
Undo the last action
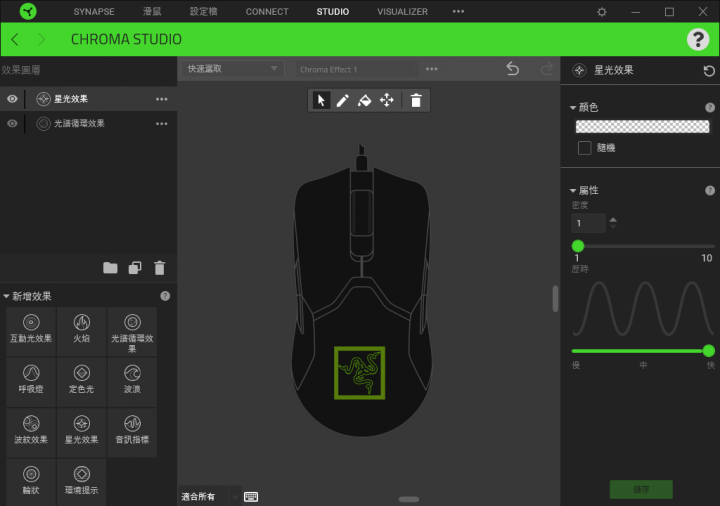[x=513, y=69]
